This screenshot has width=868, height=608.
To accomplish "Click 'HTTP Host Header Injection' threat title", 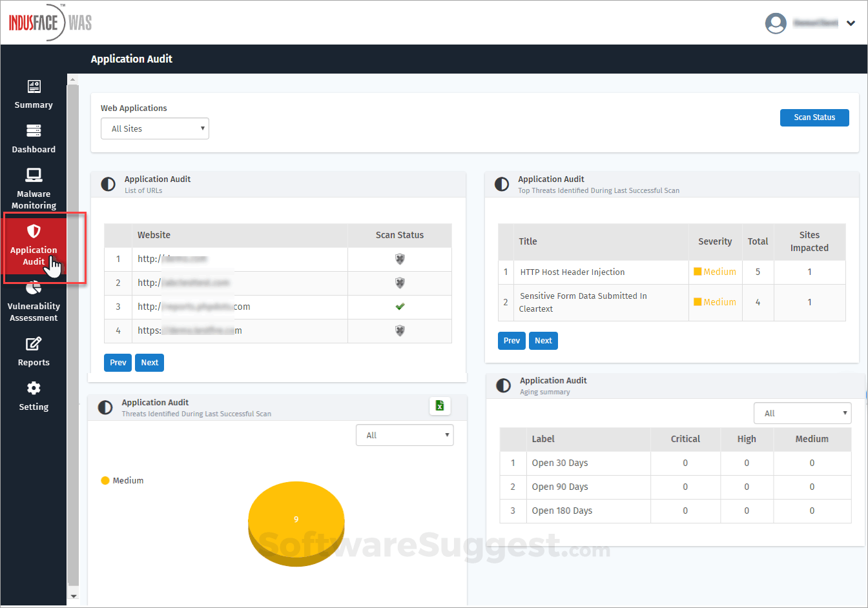I will [x=573, y=272].
